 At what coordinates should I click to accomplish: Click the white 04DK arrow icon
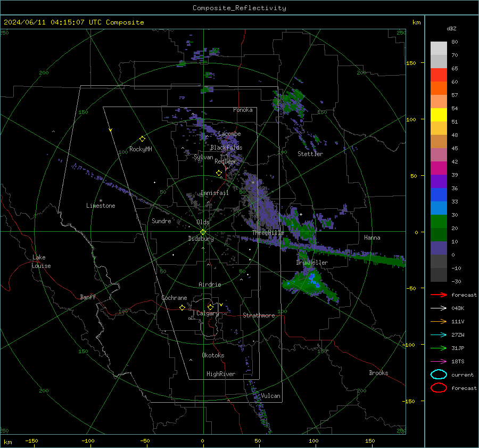point(439,308)
